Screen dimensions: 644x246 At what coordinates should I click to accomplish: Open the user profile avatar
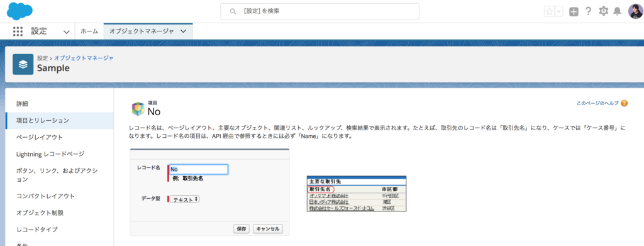(635, 11)
